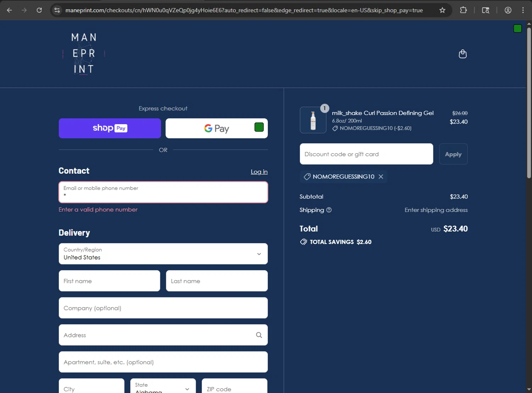
Task: Click the Address input field
Action: pyautogui.click(x=163, y=335)
